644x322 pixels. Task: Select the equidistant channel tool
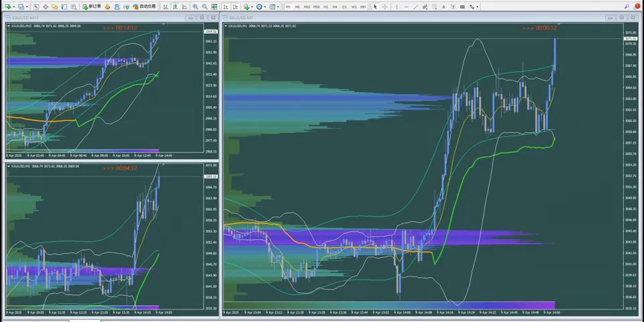pos(425,7)
